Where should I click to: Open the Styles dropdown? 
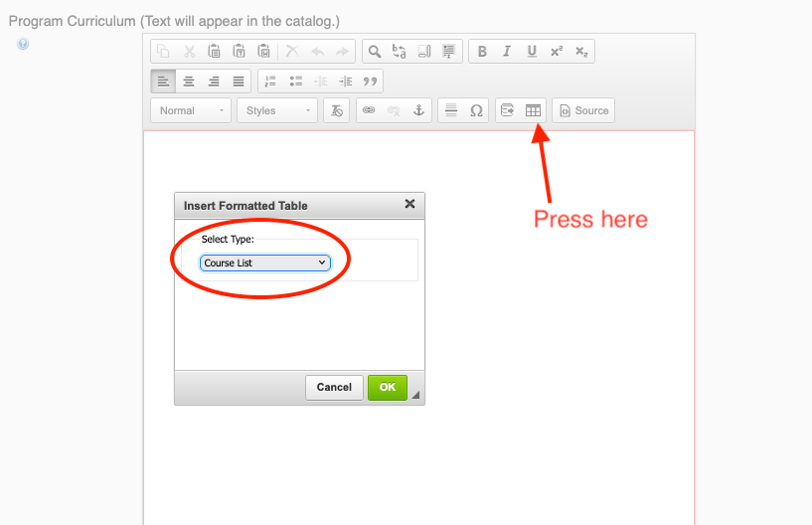[277, 110]
